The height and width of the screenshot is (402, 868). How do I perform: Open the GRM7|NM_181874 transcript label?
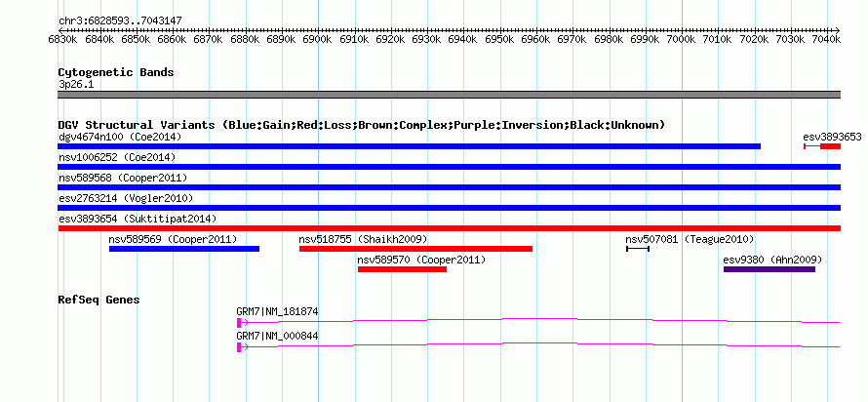pos(277,311)
